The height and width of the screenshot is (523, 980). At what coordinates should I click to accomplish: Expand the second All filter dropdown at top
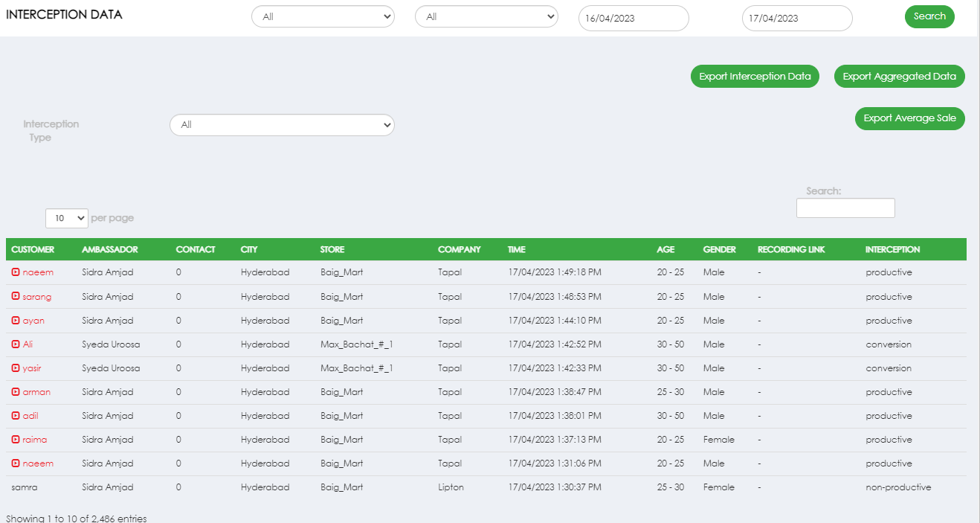click(x=486, y=16)
